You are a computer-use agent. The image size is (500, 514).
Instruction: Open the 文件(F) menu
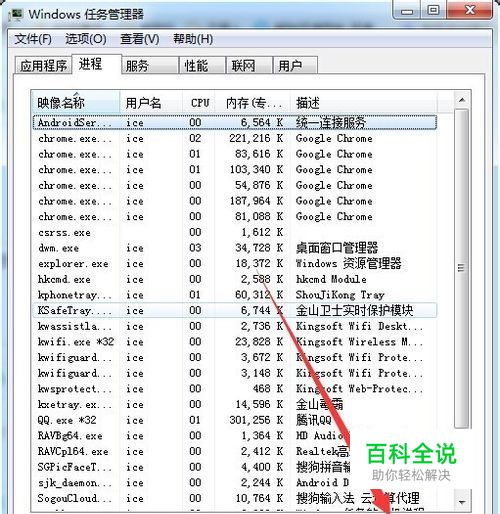coord(33,39)
